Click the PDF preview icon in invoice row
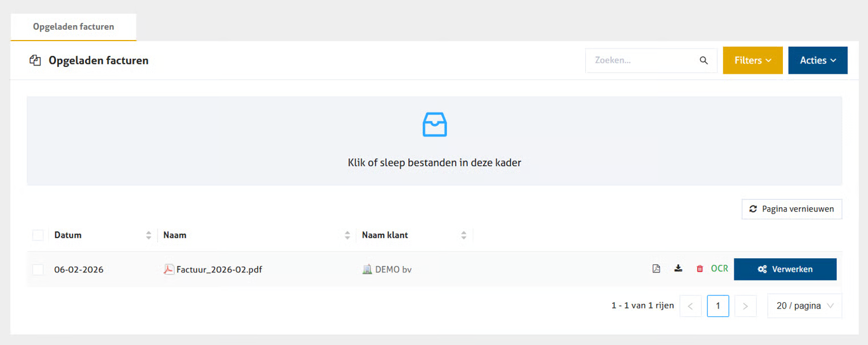 (x=656, y=268)
